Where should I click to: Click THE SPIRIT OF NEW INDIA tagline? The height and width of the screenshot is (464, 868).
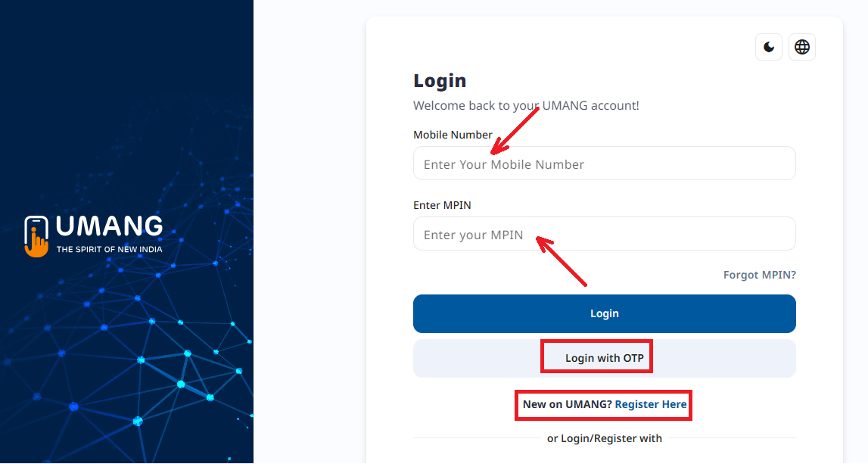pyautogui.click(x=108, y=248)
